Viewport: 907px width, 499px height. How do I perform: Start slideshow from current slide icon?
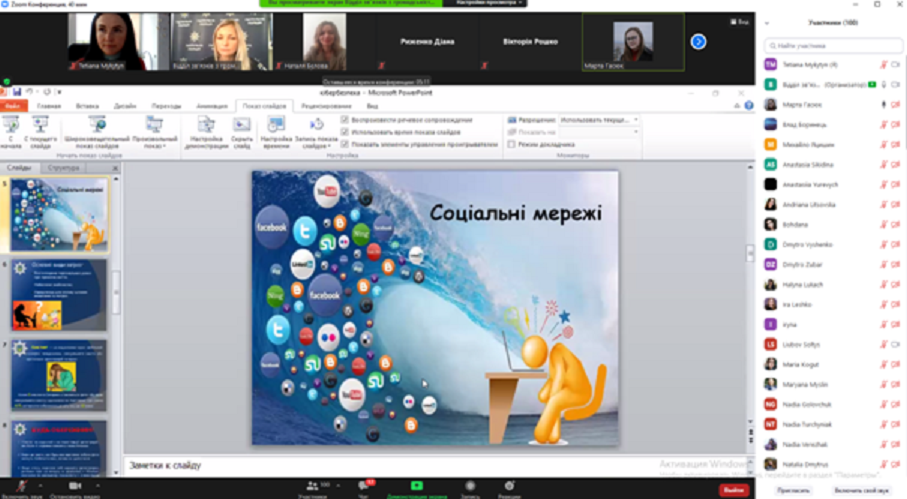(40, 129)
